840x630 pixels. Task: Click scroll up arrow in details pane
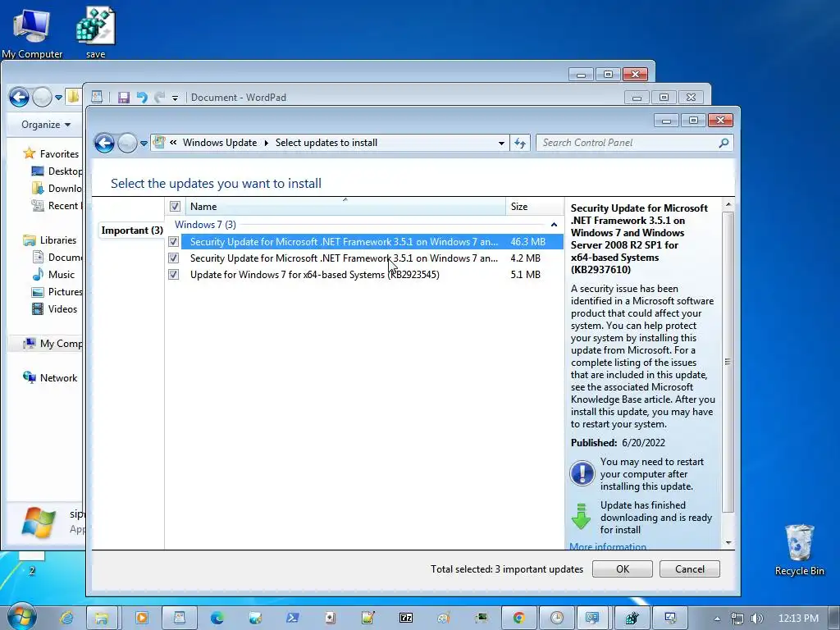728,204
